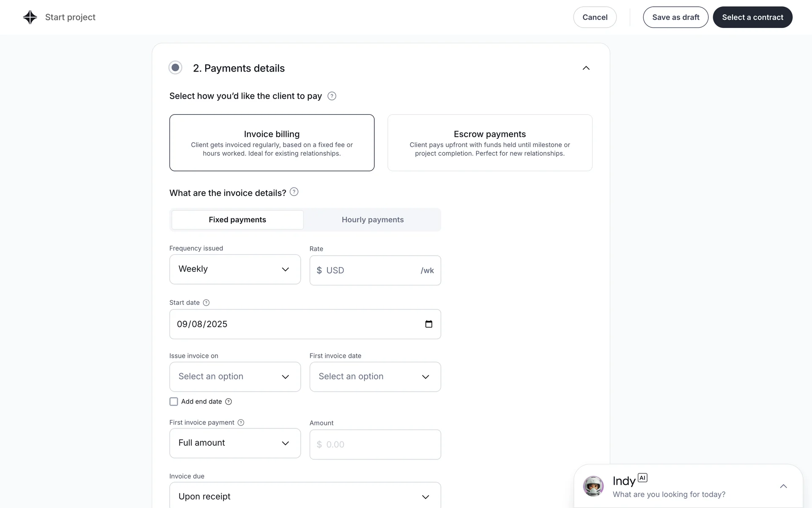The width and height of the screenshot is (812, 508).
Task: Click help icon beside client pay heading
Action: [x=332, y=96]
